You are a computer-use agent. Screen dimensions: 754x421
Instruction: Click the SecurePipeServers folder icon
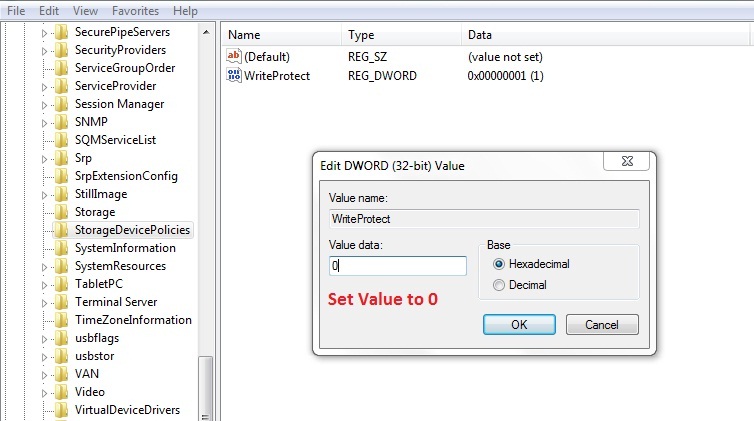click(x=62, y=32)
